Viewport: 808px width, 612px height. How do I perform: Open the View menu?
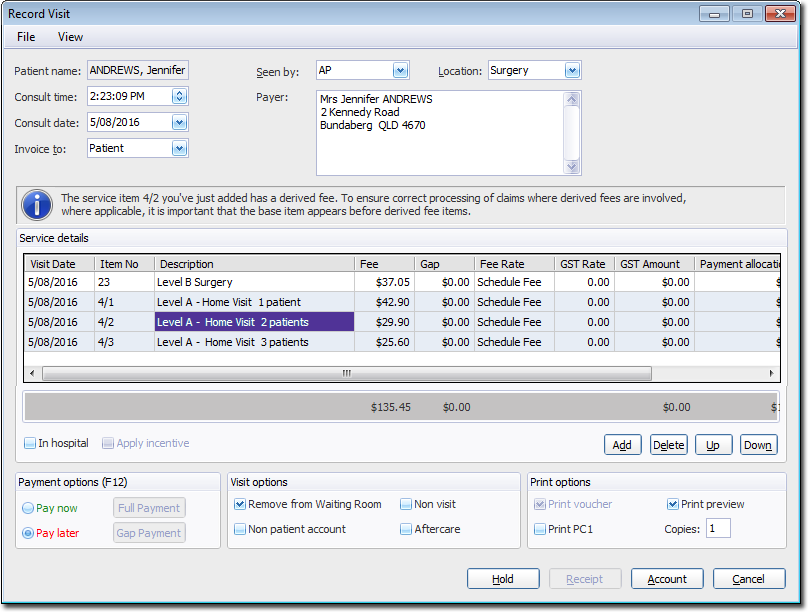coord(70,37)
